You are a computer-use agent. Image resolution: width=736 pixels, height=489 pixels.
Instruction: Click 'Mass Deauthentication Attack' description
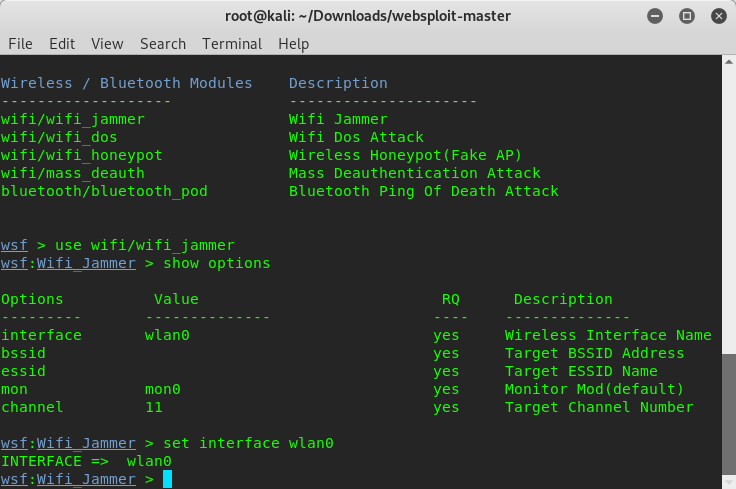pos(414,173)
